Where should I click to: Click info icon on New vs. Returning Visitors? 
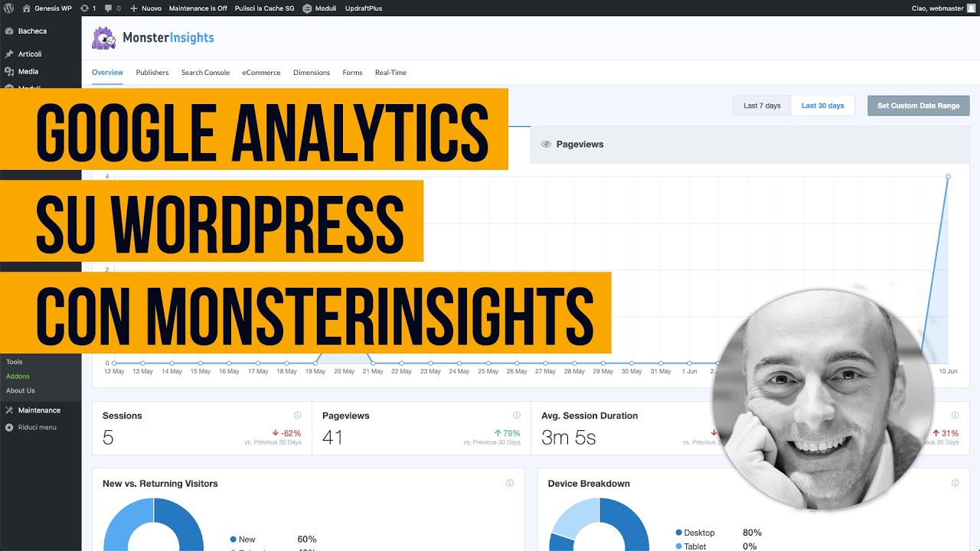[x=510, y=484]
